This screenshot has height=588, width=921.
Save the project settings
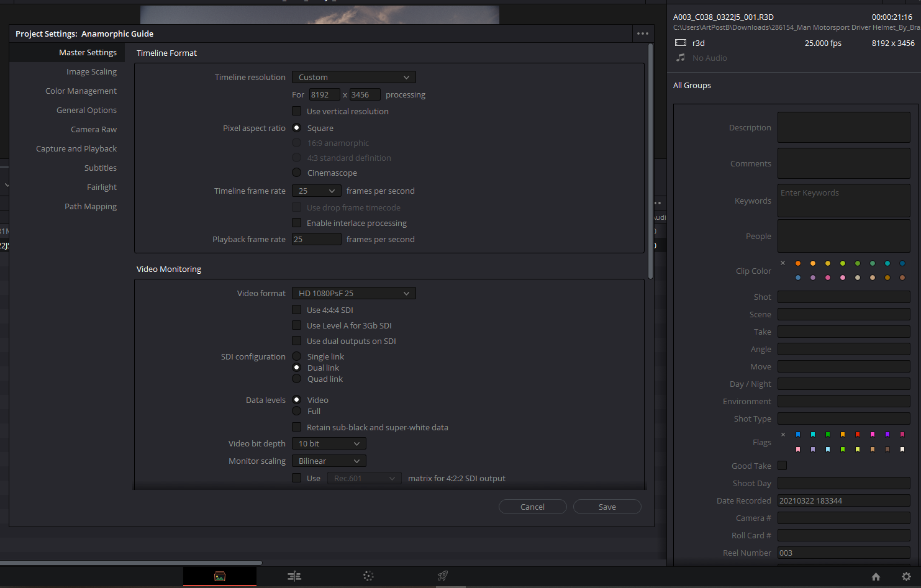tap(607, 507)
